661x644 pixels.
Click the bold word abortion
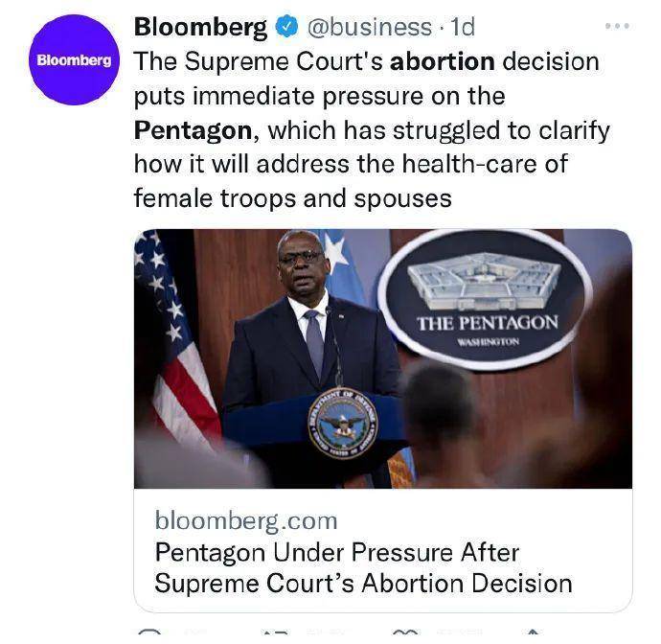[443, 61]
